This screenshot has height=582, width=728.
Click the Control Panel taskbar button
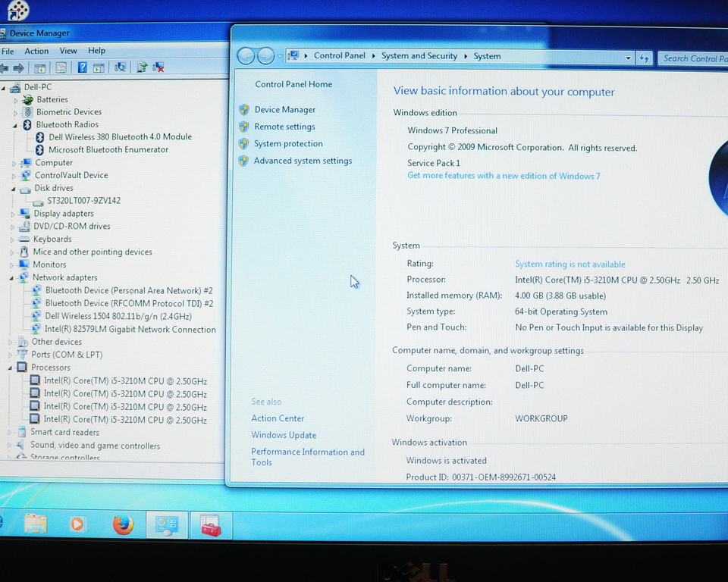167,525
